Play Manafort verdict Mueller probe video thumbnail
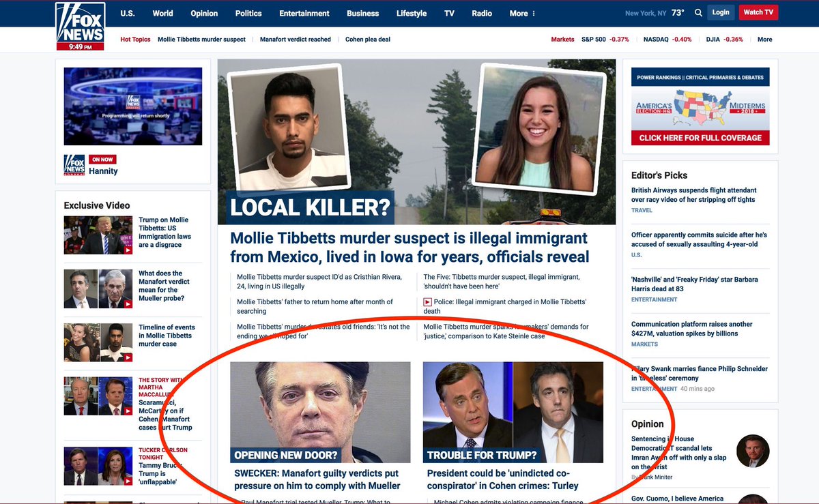Viewport: 819px width, 504px height. 98,289
